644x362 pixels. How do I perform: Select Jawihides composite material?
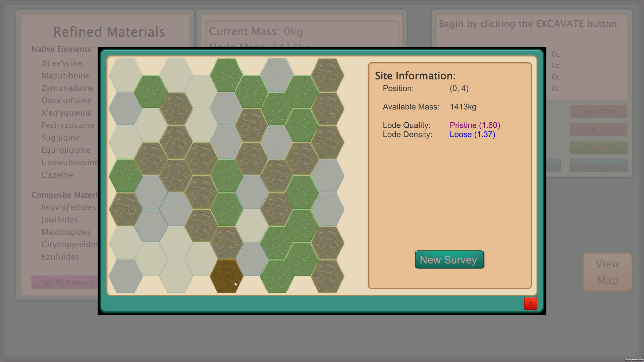point(60,220)
